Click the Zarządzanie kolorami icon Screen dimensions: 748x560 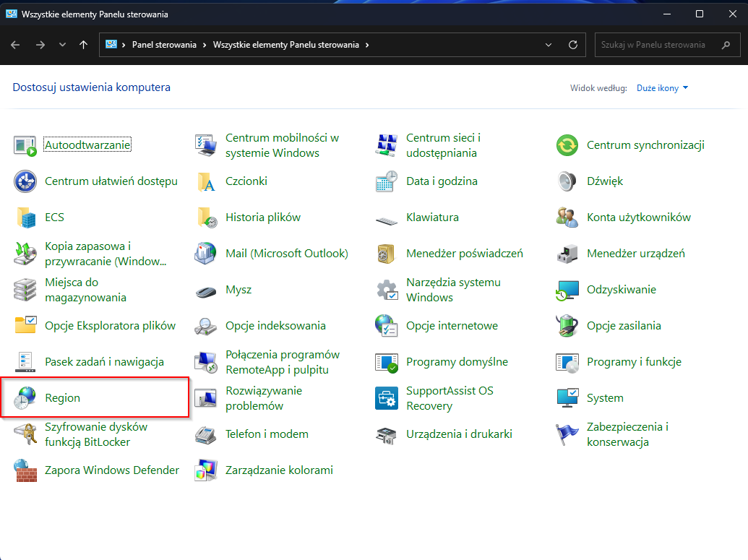pyautogui.click(x=206, y=470)
